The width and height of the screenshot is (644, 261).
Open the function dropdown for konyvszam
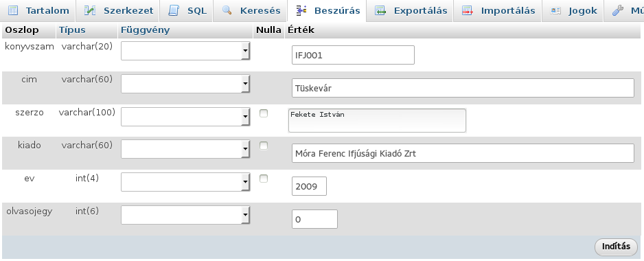pos(185,51)
